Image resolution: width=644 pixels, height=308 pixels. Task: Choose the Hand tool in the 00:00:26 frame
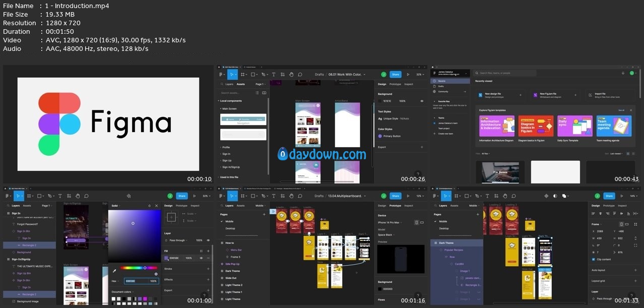[x=291, y=74]
